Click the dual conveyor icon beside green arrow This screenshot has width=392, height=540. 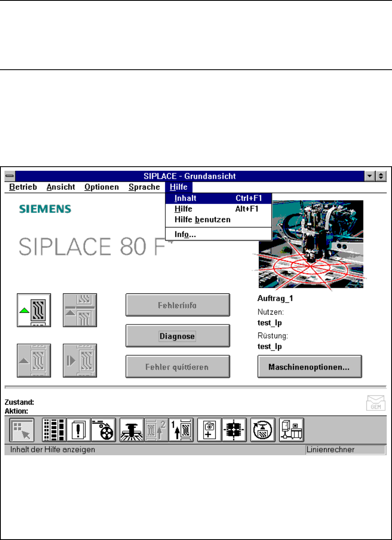coord(80,310)
